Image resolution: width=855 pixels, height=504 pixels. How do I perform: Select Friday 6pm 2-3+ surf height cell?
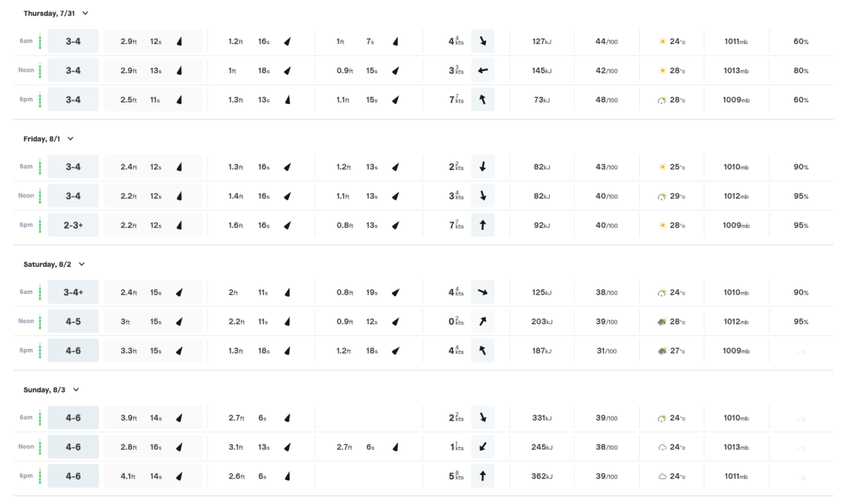73,225
